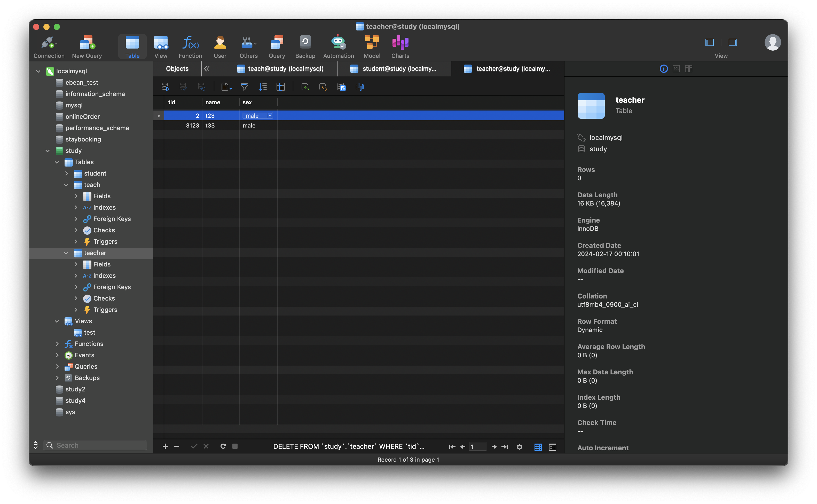Collapse the teach table in the sidebar
This screenshot has width=817, height=504.
pos(66,185)
